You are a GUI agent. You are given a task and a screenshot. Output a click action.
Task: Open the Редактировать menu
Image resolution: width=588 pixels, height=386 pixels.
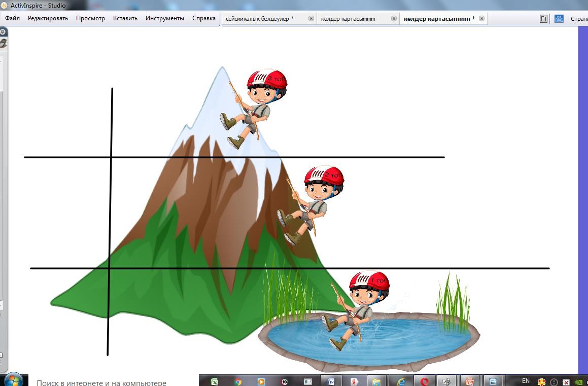pos(48,18)
